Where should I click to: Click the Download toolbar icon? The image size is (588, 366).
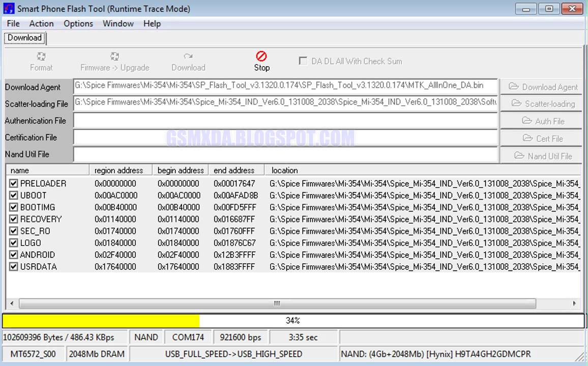pyautogui.click(x=188, y=56)
